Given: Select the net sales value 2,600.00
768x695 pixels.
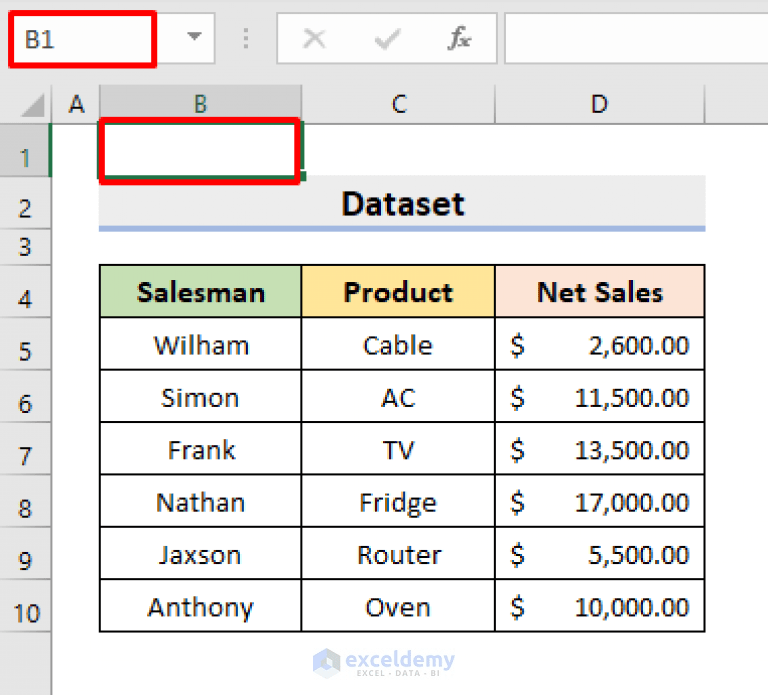Looking at the screenshot, I should (x=600, y=344).
